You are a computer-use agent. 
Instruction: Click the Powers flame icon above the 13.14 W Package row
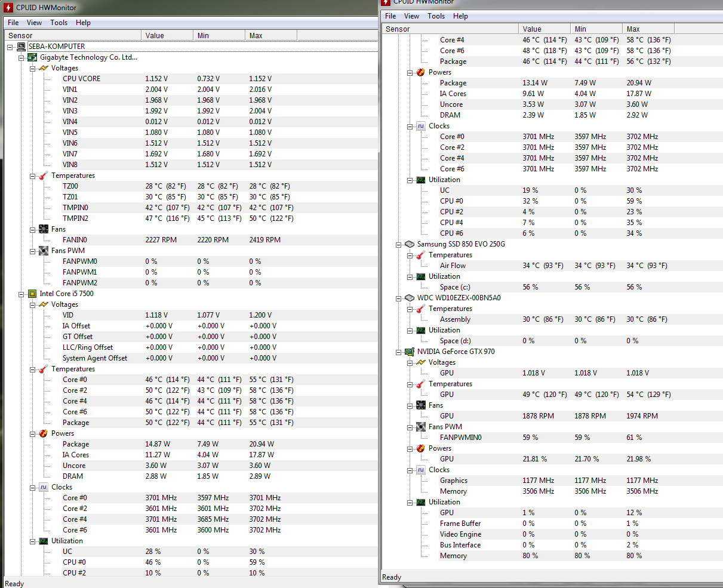(421, 72)
